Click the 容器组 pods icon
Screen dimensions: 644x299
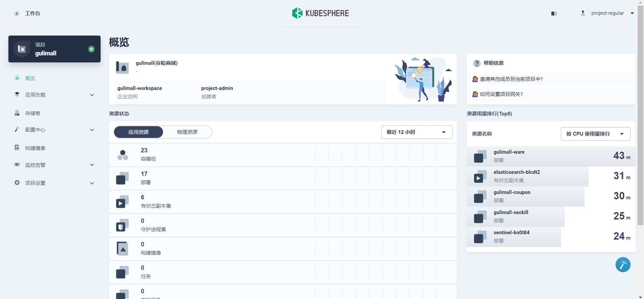tap(123, 155)
